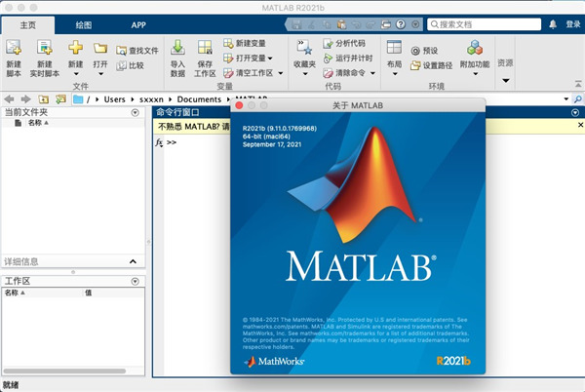This screenshot has width=585, height=392.
Task: Dismiss the yellow banner with X
Action: tap(580, 125)
